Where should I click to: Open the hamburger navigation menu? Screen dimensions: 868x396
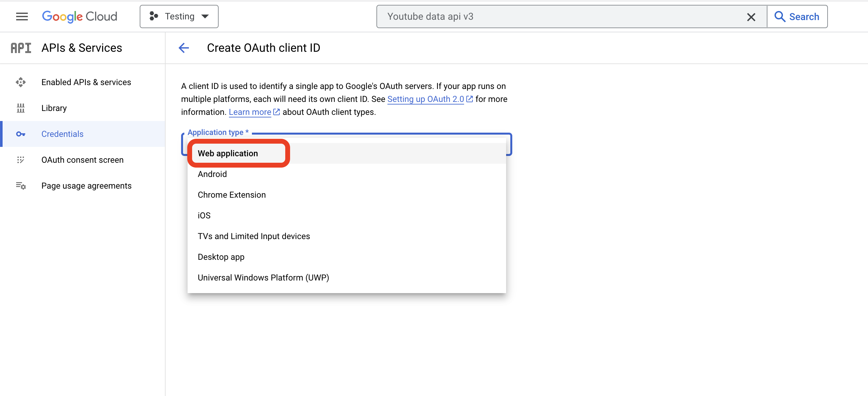pos(22,16)
